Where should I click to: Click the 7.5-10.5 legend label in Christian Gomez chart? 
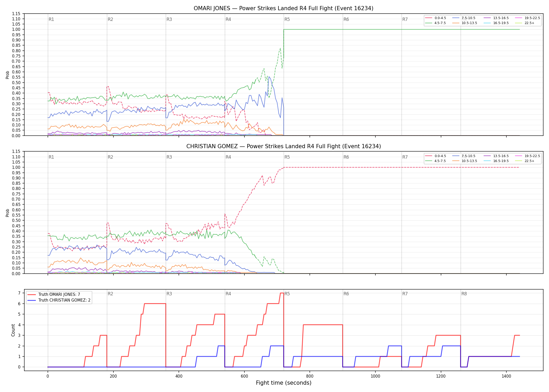(x=468, y=156)
